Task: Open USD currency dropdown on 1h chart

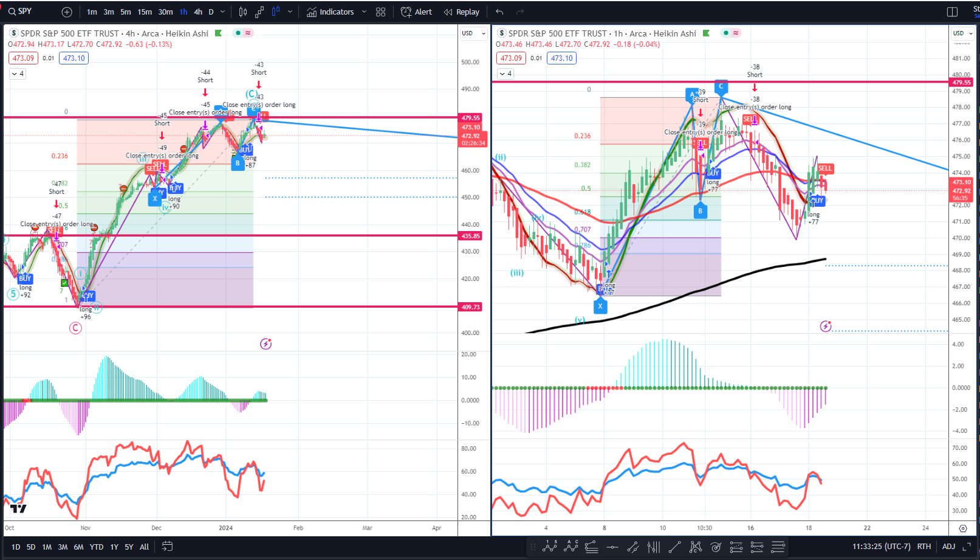Action: pyautogui.click(x=963, y=33)
